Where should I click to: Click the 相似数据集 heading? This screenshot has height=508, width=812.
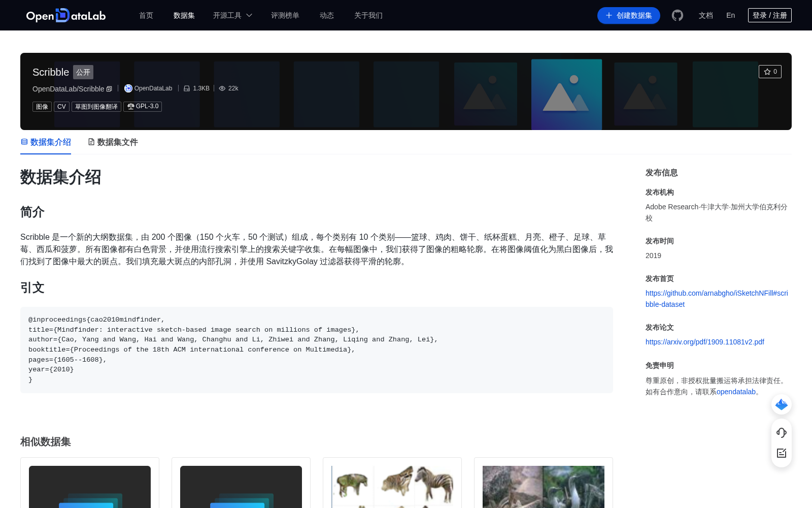pos(46,442)
